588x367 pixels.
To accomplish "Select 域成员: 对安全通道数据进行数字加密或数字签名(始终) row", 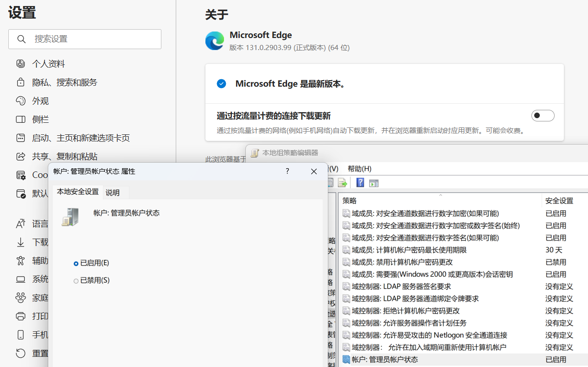I will tap(463, 226).
